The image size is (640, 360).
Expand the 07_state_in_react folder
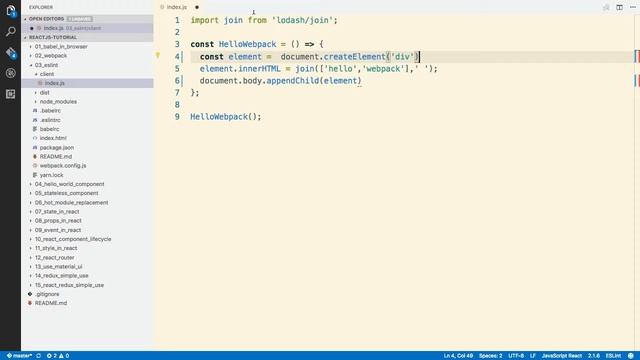point(57,211)
